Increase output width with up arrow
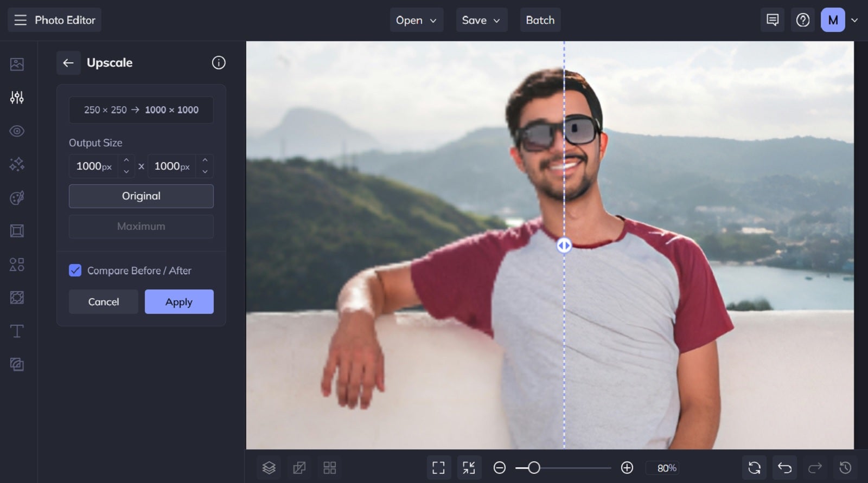The height and width of the screenshot is (483, 868). click(x=126, y=160)
